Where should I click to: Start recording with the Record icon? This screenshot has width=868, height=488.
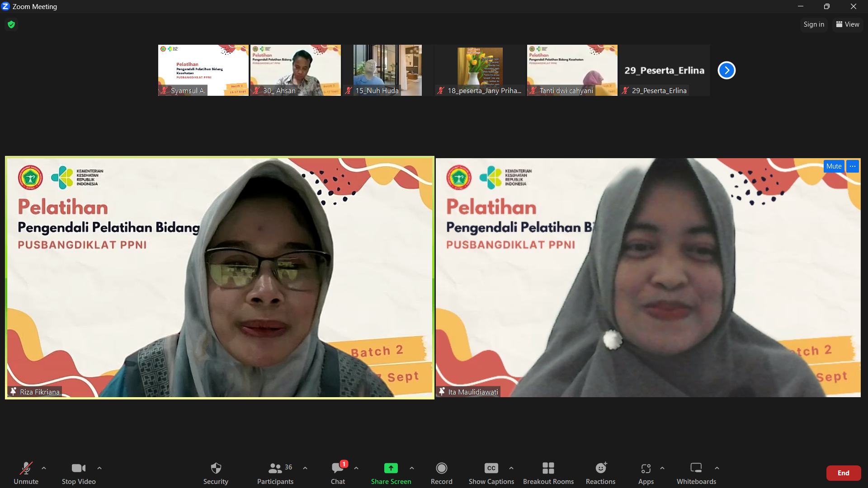pyautogui.click(x=441, y=468)
